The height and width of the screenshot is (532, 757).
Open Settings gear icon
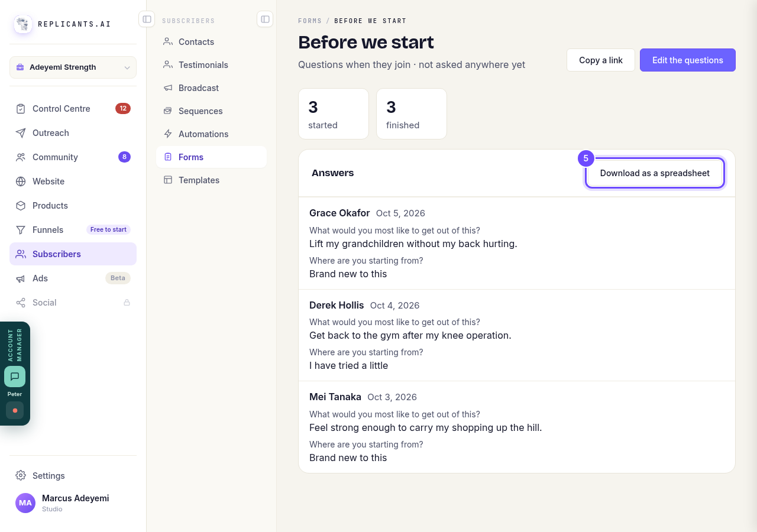pos(21,476)
